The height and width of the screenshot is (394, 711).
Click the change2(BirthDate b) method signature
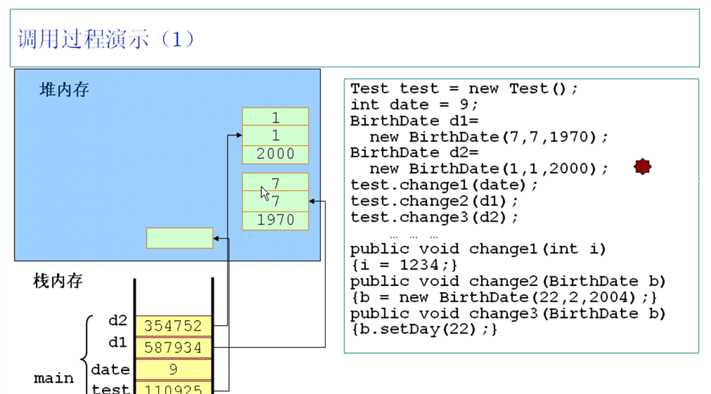pos(508,282)
